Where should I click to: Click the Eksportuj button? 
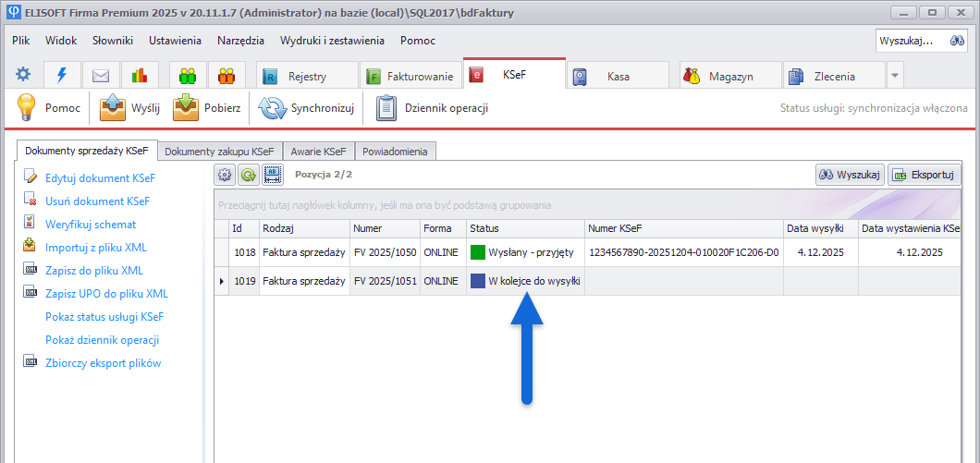(924, 175)
